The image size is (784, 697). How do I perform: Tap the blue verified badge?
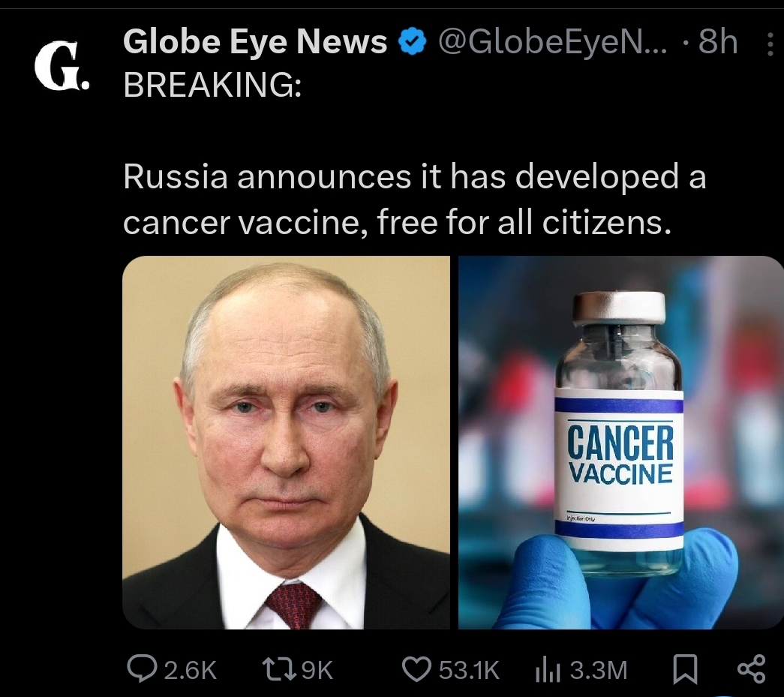point(411,41)
